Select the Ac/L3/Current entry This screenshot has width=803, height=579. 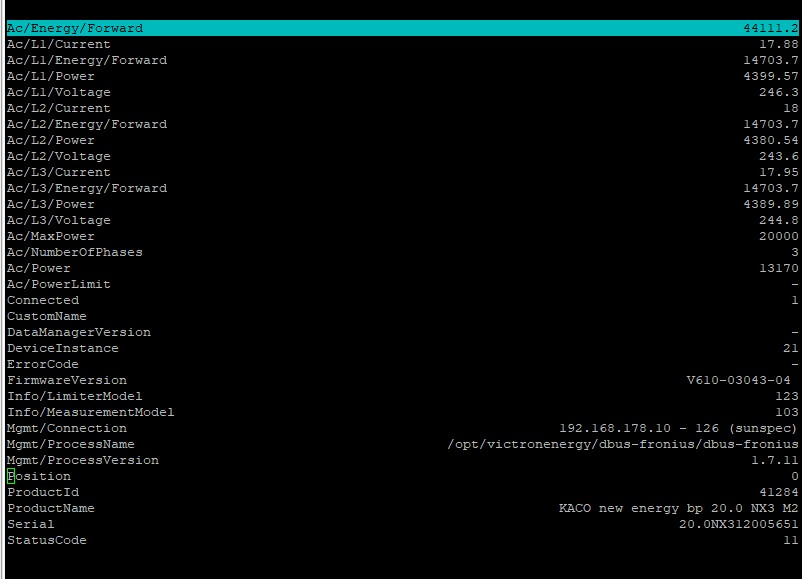coord(402,172)
